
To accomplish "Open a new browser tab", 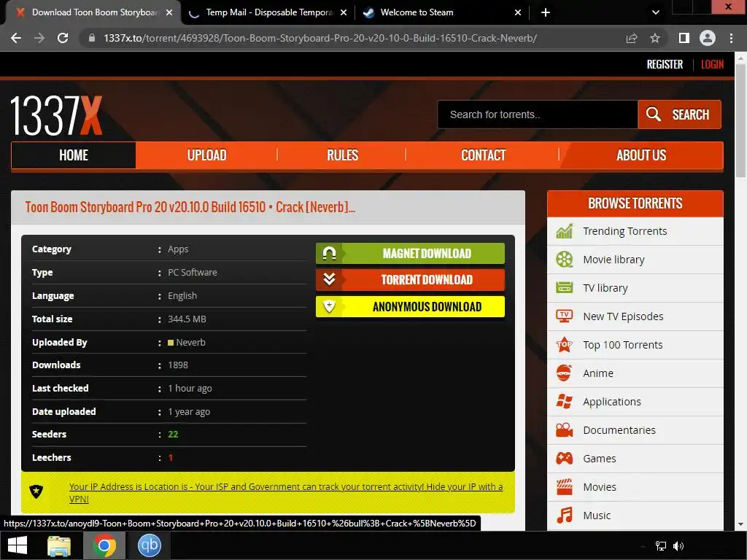I will click(x=546, y=12).
